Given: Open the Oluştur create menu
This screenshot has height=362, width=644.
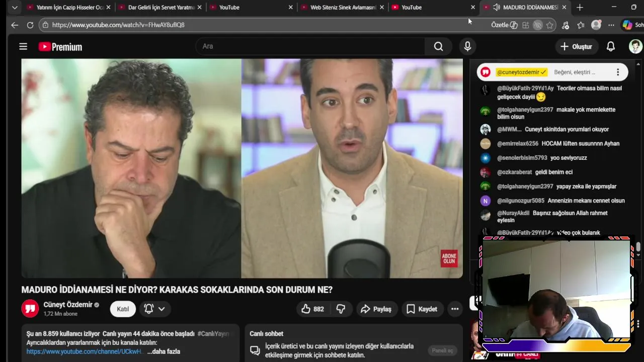Looking at the screenshot, I should [576, 46].
